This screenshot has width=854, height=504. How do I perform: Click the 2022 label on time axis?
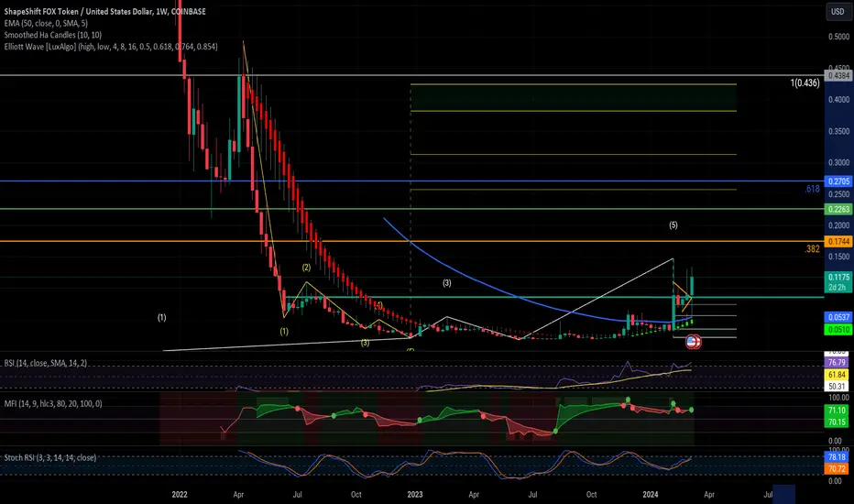click(x=180, y=495)
